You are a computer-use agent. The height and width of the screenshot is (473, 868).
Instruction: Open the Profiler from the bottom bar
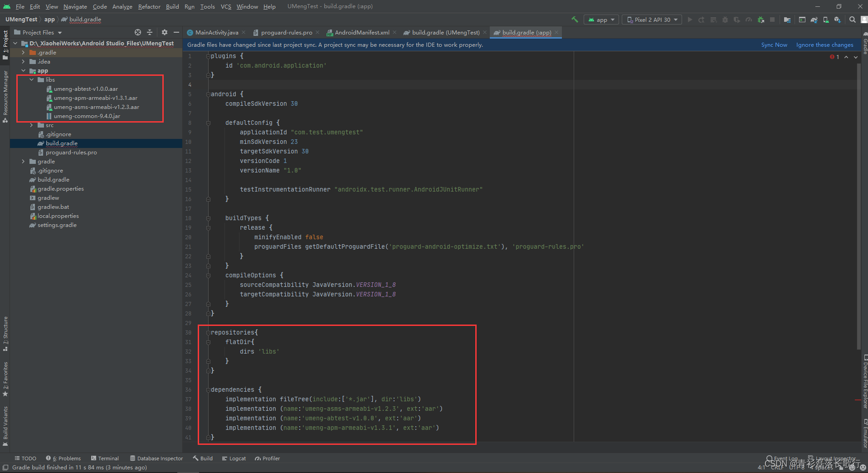click(267, 458)
